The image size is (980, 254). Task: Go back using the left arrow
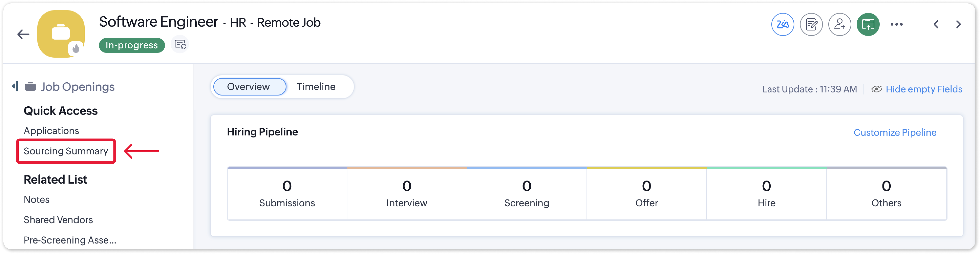click(x=23, y=34)
